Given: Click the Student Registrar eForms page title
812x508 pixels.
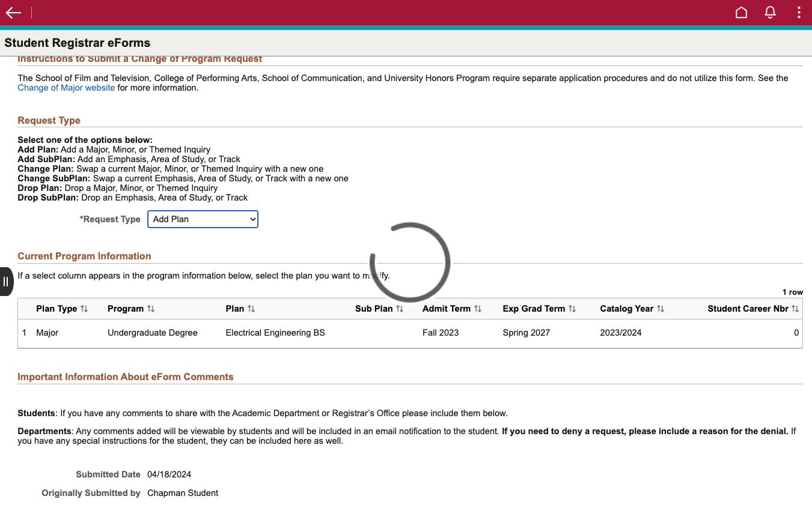Looking at the screenshot, I should pyautogui.click(x=78, y=43).
